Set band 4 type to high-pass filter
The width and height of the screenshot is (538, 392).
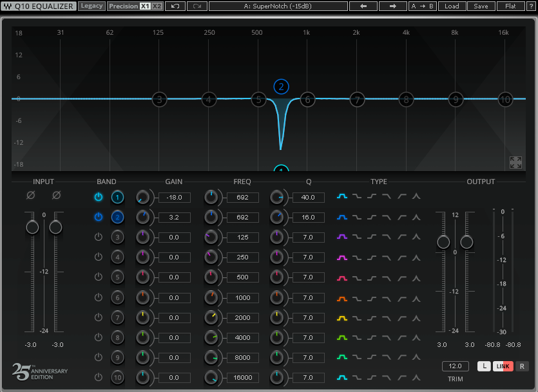(x=401, y=257)
